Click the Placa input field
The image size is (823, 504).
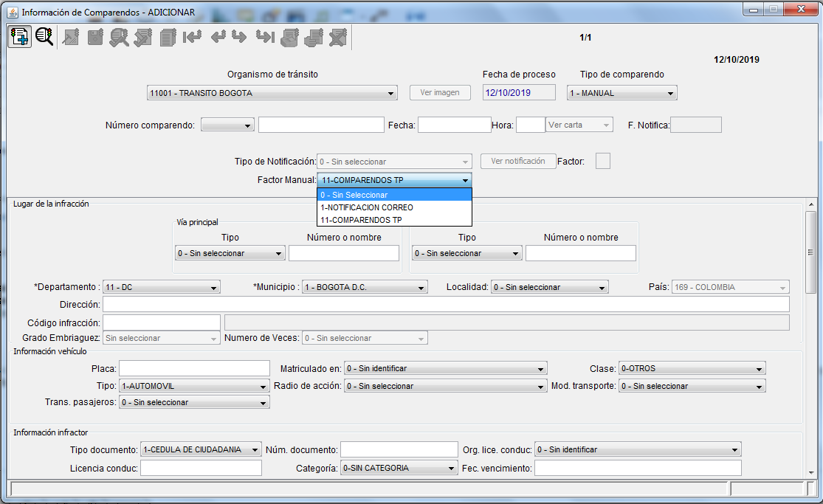(194, 368)
